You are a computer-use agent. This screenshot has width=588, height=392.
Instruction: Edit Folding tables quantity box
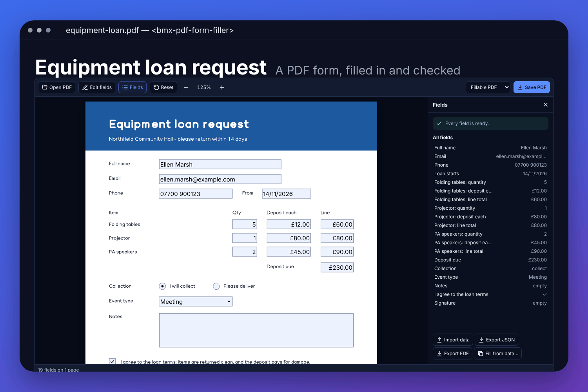click(245, 224)
